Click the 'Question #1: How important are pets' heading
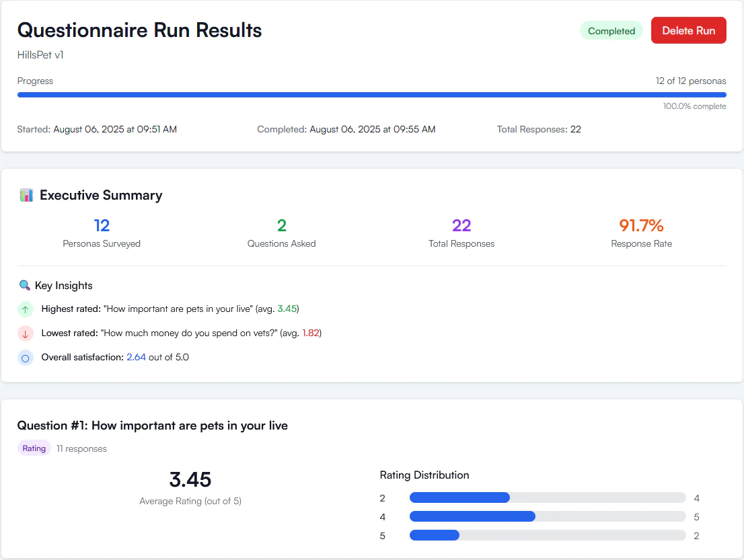Viewport: 744px width, 560px height. coord(152,426)
